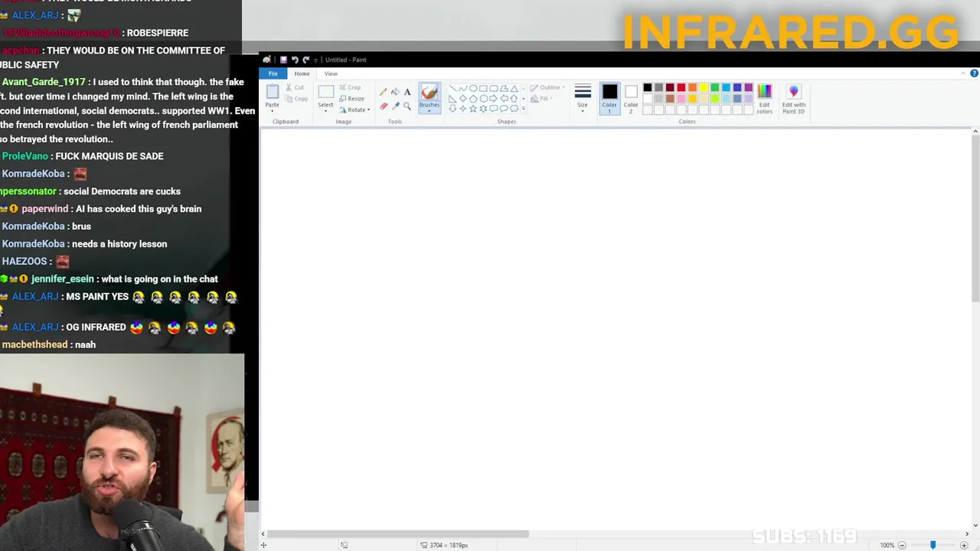Set Color 2 as active
The width and height of the screenshot is (980, 551).
pyautogui.click(x=631, y=98)
